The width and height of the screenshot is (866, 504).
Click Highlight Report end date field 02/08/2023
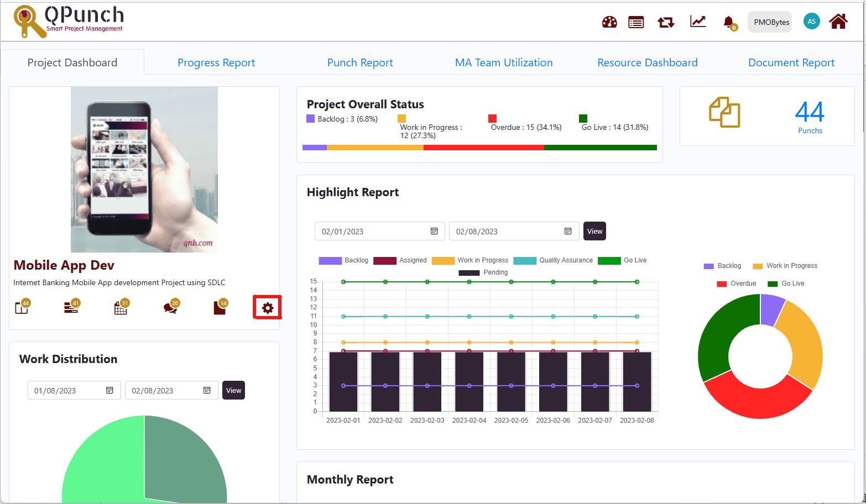pos(514,231)
